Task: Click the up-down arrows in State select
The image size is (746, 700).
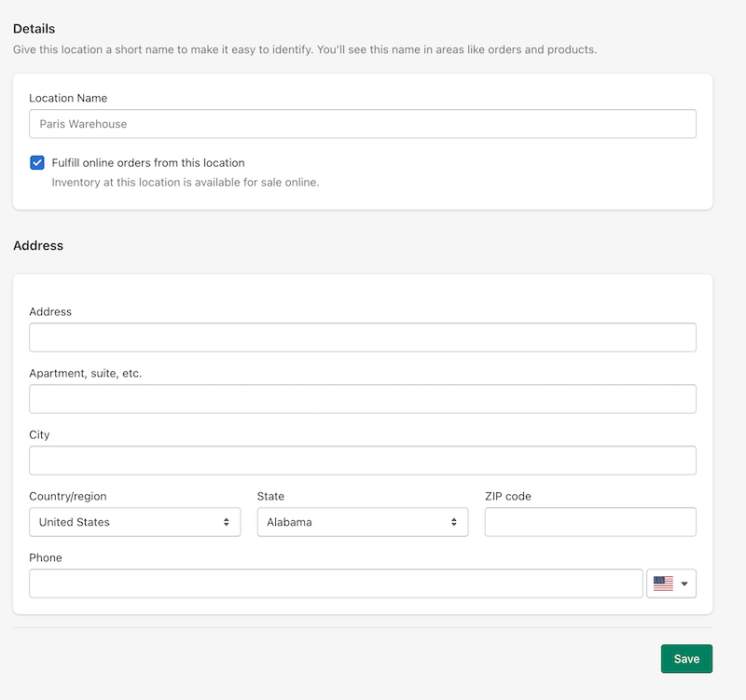Action: 453,522
